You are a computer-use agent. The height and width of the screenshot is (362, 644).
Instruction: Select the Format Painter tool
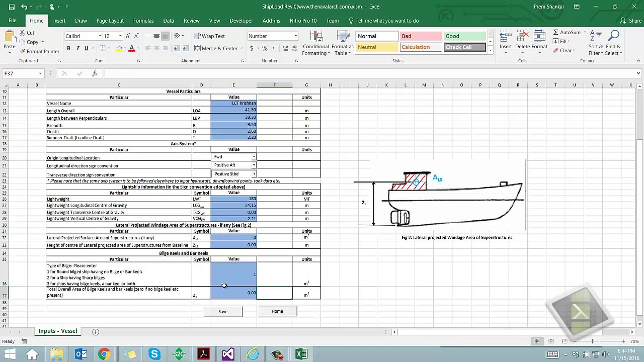pos(40,51)
